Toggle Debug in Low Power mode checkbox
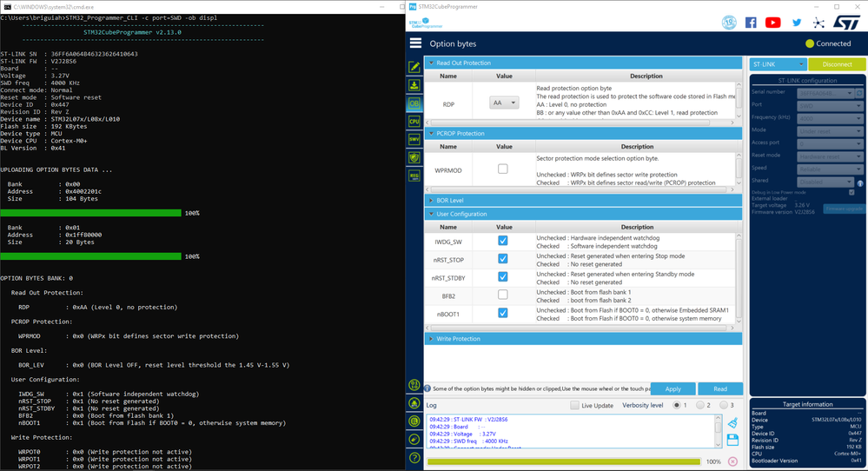 [x=851, y=193]
